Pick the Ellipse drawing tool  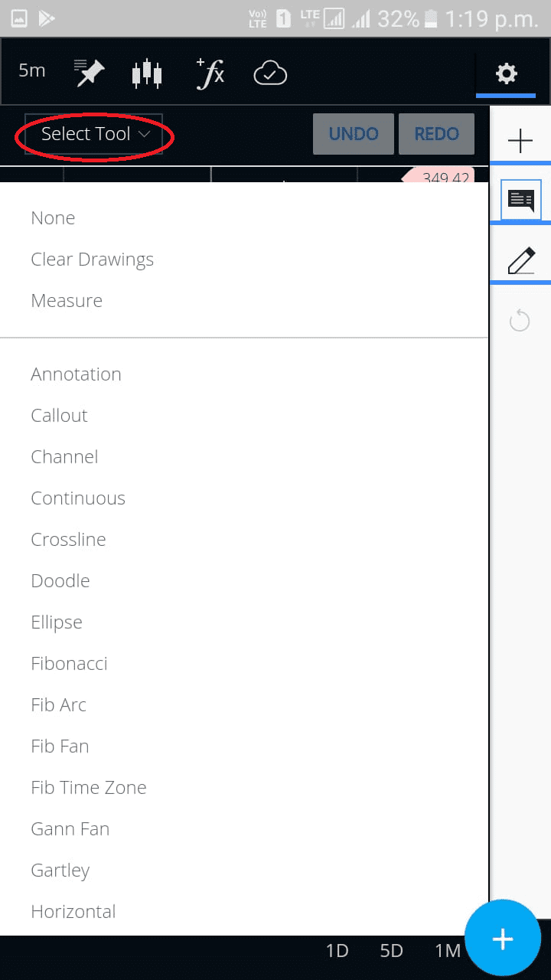(56, 622)
